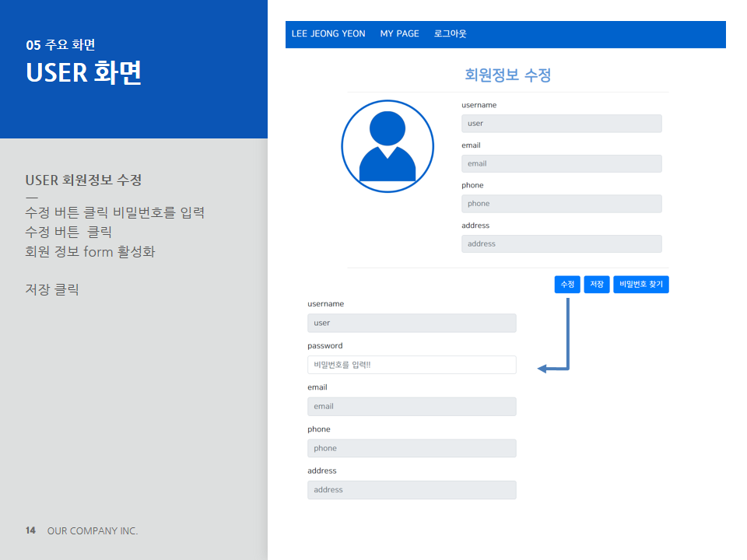The image size is (747, 560).
Task: Click the phone field in the upper form
Action: coord(561,204)
